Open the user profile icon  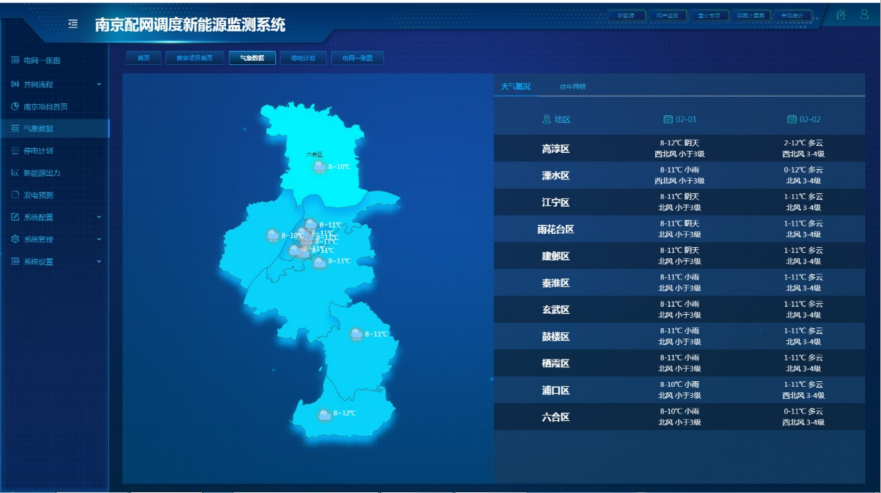click(865, 15)
